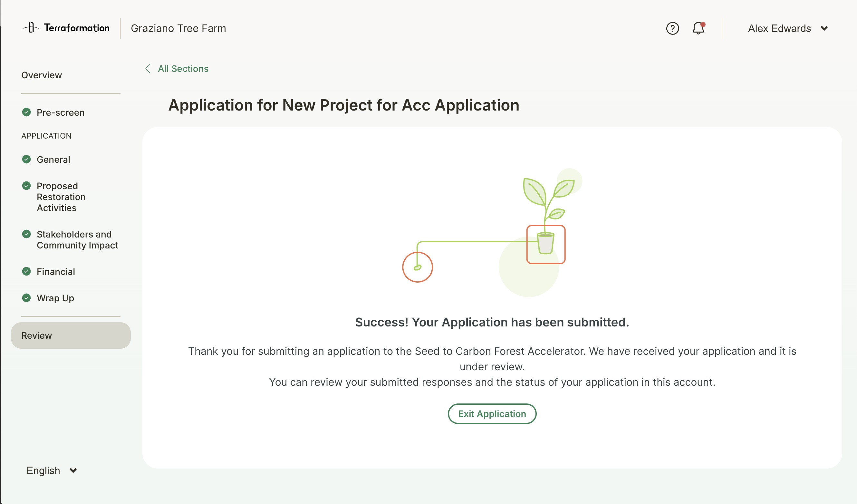This screenshot has height=504, width=857.
Task: Open the notifications bell icon
Action: [x=698, y=28]
